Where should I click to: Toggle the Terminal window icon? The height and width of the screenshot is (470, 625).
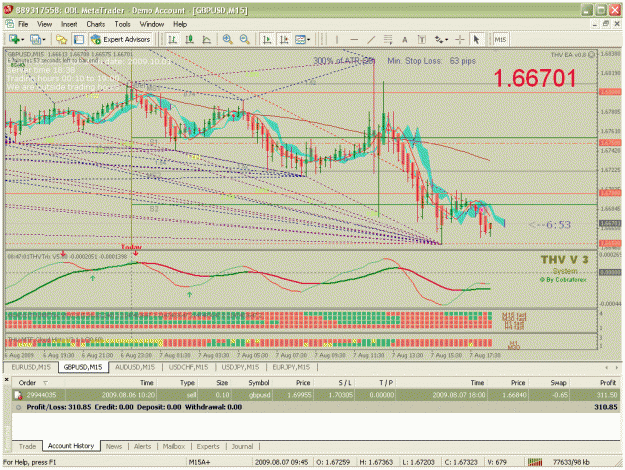[x=79, y=39]
